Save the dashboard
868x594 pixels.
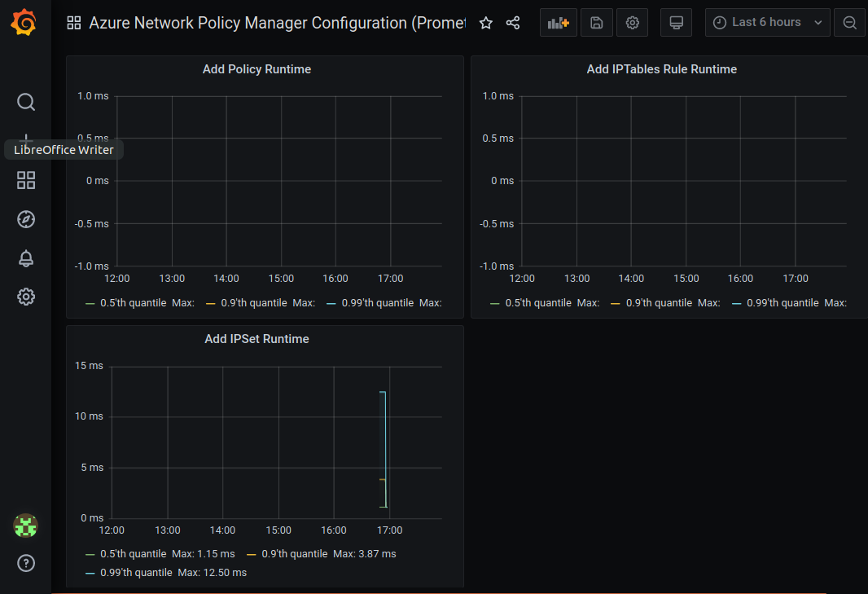tap(597, 23)
